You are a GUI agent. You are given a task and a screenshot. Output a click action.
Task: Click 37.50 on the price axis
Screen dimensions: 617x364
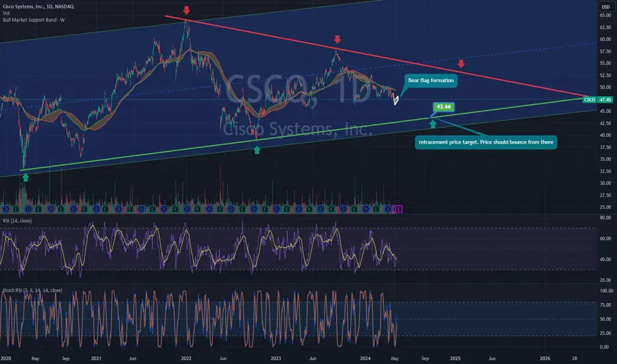605,148
